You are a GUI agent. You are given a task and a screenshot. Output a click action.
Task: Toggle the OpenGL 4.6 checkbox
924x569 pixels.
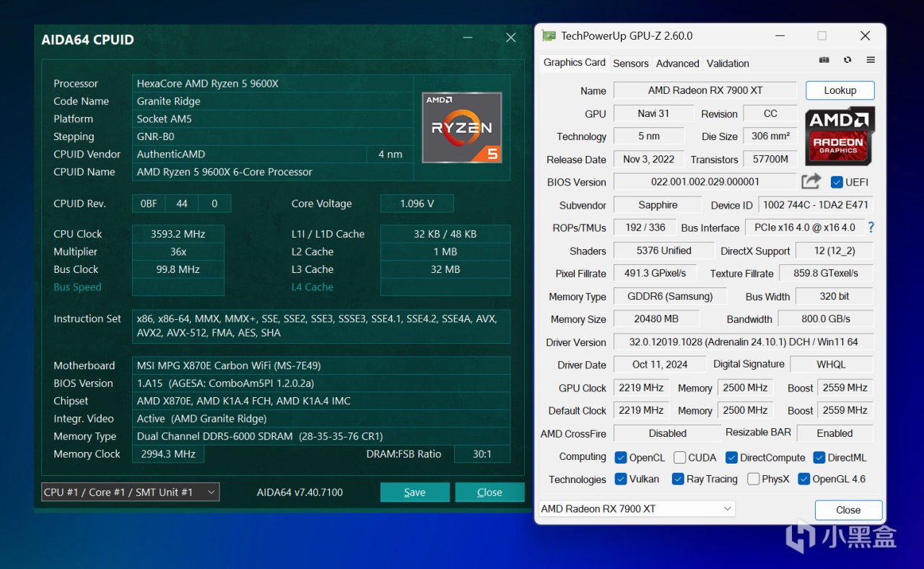[x=804, y=479]
